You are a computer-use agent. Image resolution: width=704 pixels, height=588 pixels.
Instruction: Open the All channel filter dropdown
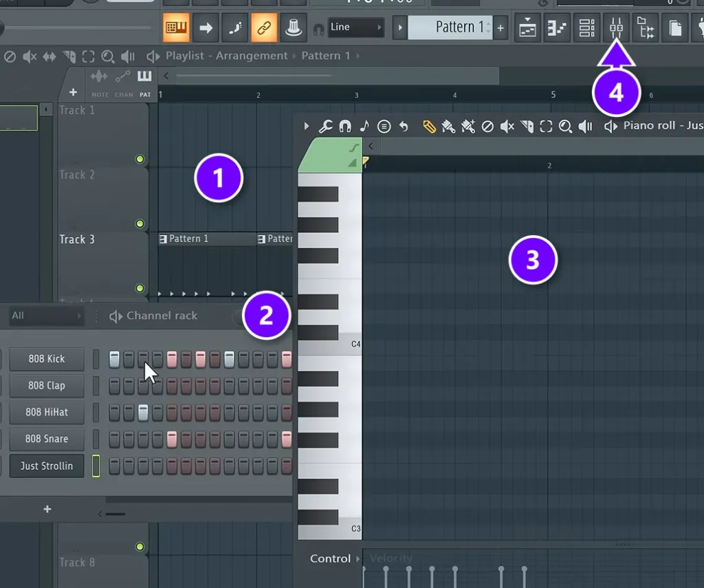tap(46, 316)
